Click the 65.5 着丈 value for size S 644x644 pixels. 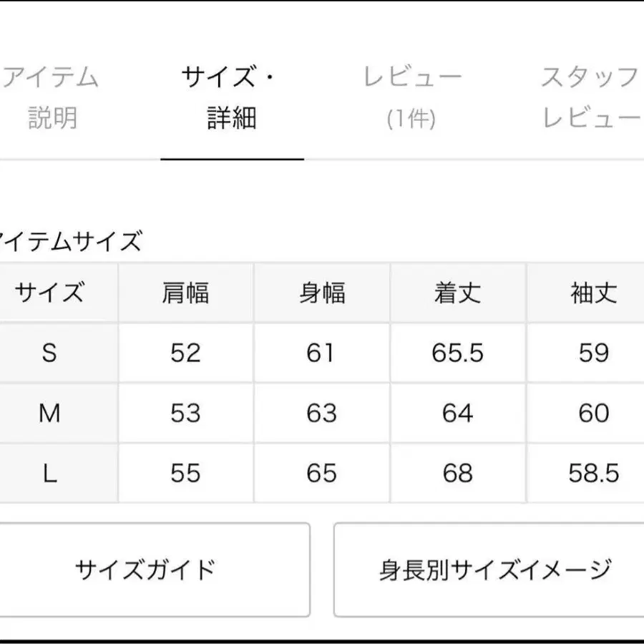click(457, 353)
